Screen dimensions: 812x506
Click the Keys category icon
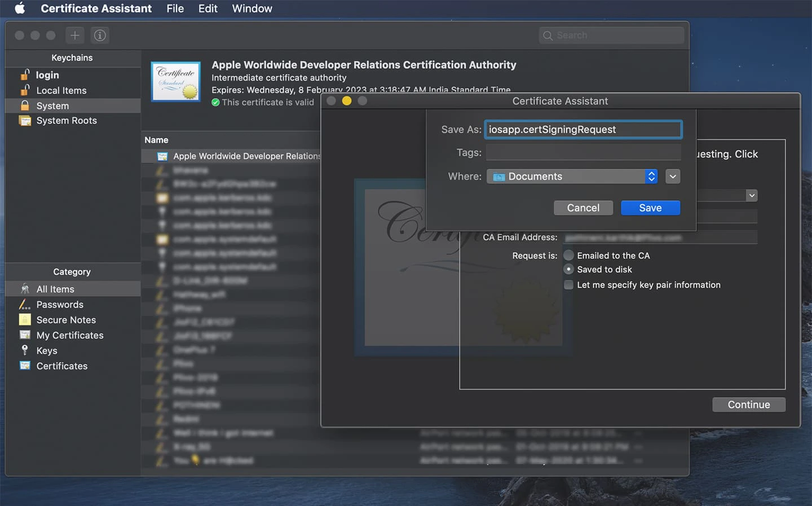point(25,350)
